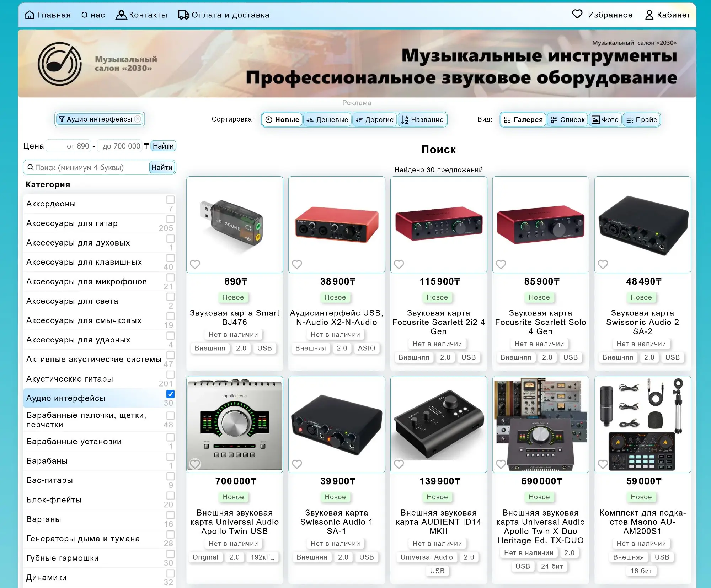The width and height of the screenshot is (711, 588).
Task: Check the Аксессуары для микрофонов checkbox
Action: coord(171,277)
